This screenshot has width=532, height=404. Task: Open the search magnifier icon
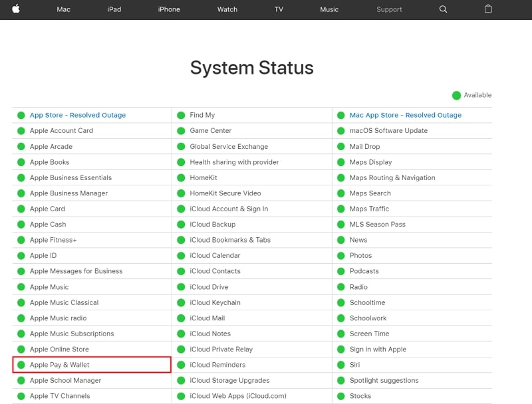click(444, 9)
